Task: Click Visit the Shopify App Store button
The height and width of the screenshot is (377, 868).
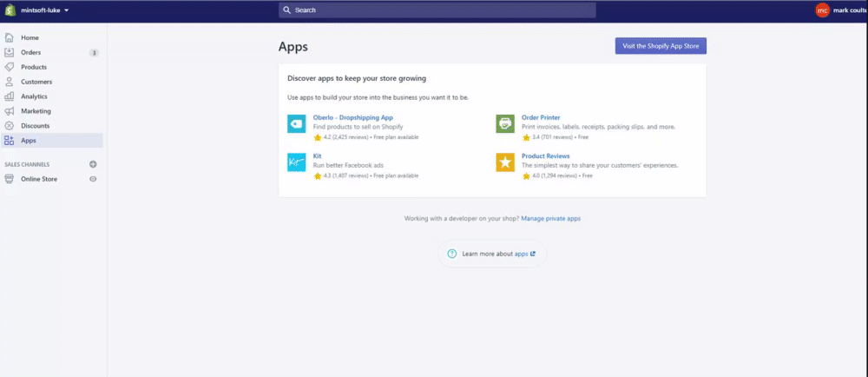Action: [x=661, y=46]
